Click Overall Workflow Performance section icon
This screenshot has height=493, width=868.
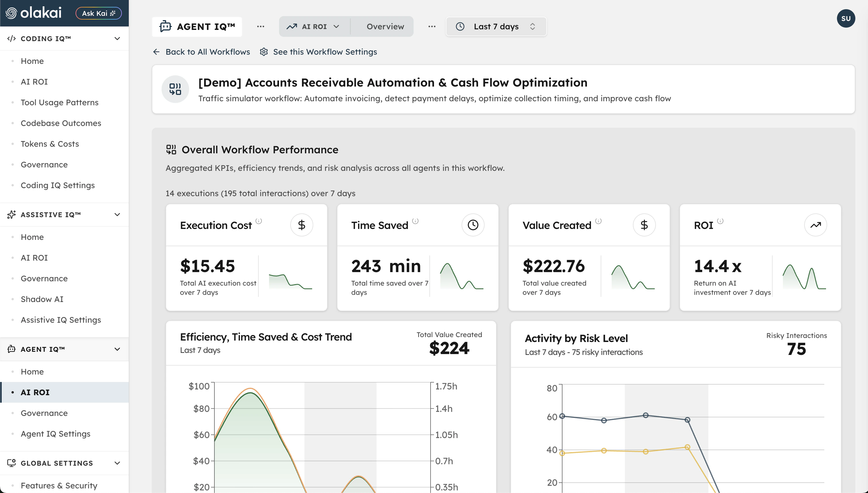coord(171,149)
